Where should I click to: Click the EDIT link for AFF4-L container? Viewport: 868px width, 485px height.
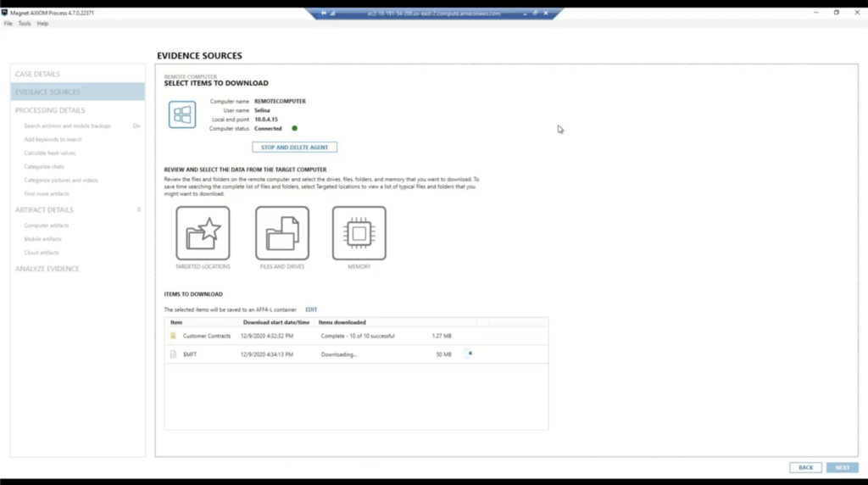[311, 309]
